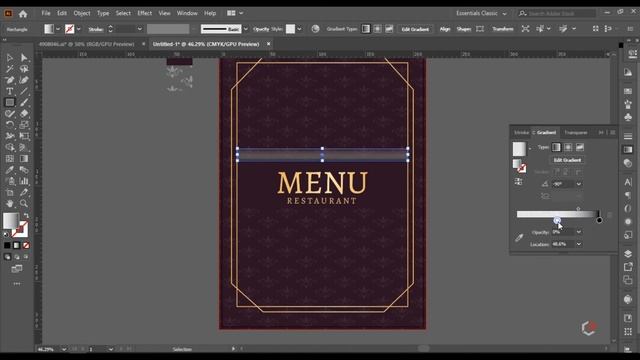Open the Object menu

[x=82, y=13]
